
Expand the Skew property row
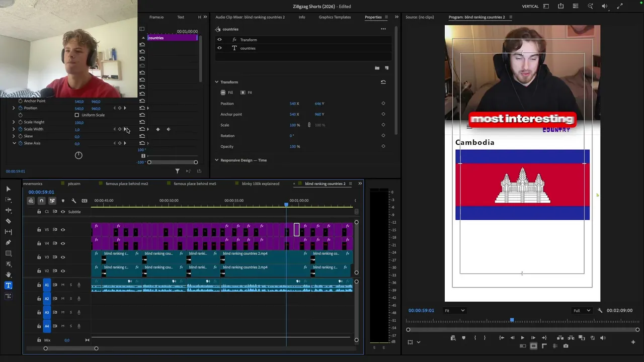[14, 136]
